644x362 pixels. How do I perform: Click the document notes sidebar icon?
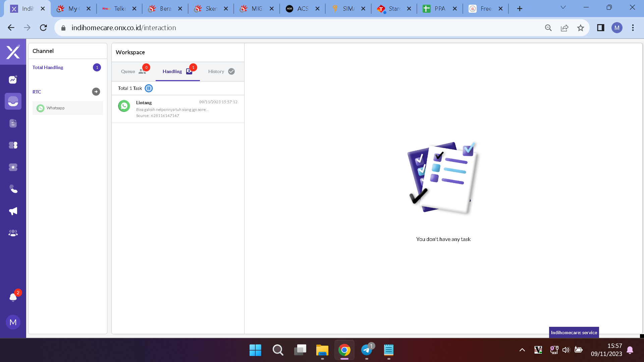tap(13, 123)
